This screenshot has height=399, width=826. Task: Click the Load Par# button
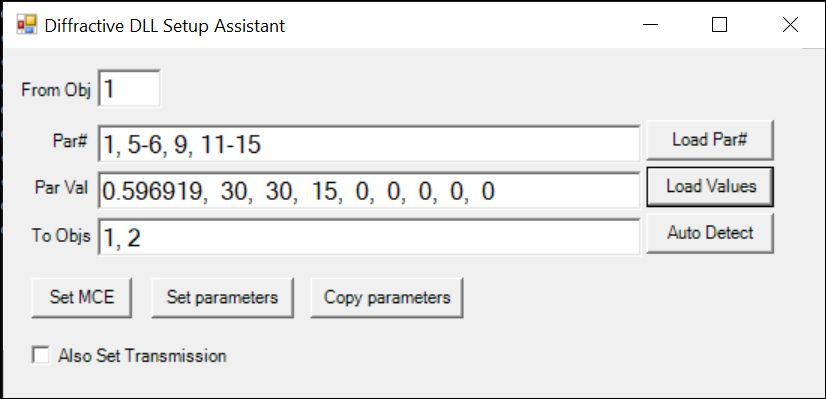(710, 140)
